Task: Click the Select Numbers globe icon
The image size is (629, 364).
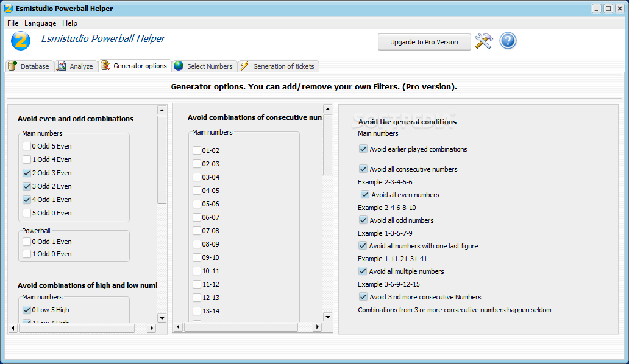Action: (x=179, y=66)
